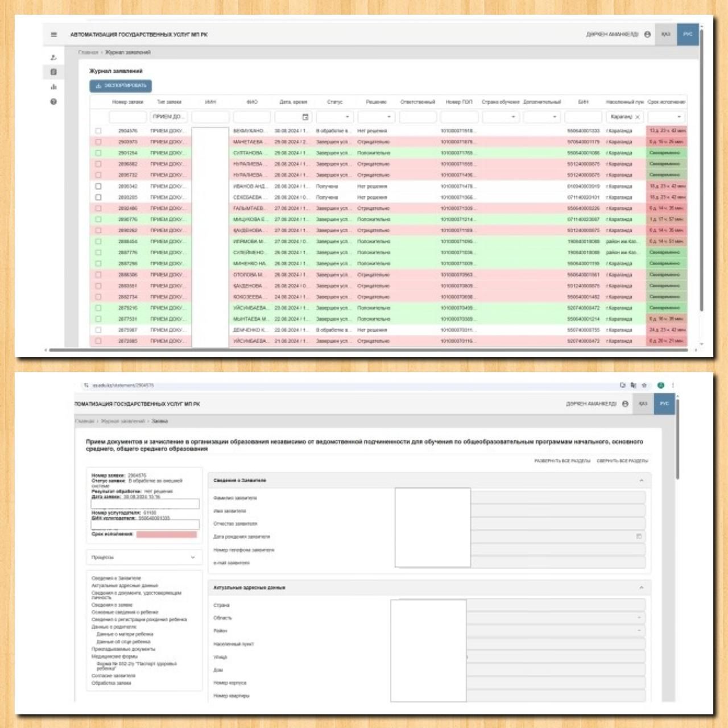Open Прикладываемые документы in the side list
Image resolution: width=728 pixels, height=728 pixels.
click(123, 649)
